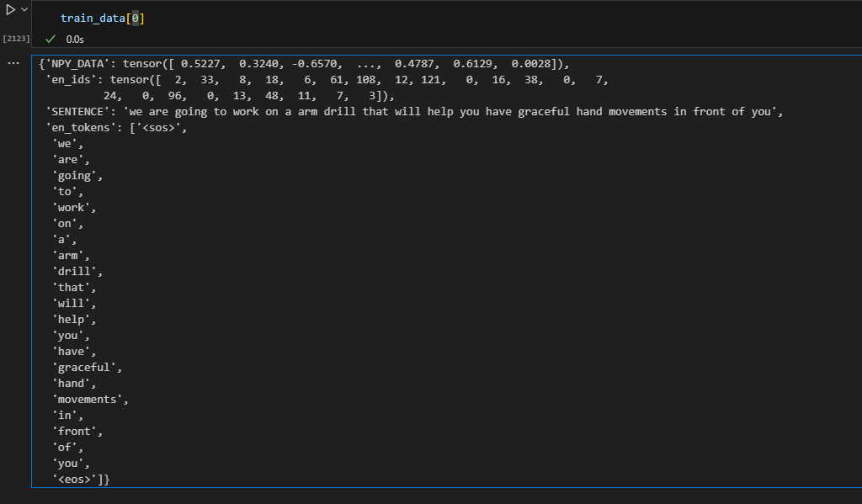Click the index 0 inside brackets
The image size is (862, 504).
[136, 19]
